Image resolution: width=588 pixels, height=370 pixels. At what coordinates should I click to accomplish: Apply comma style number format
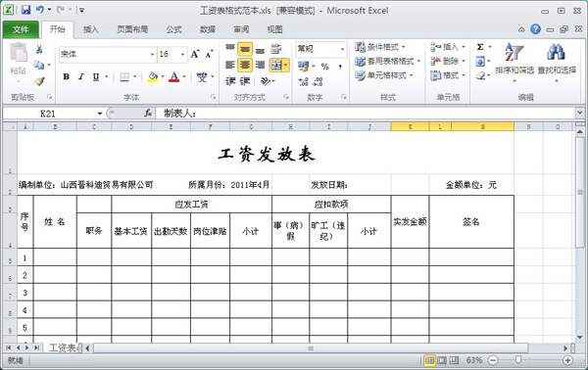click(x=340, y=67)
